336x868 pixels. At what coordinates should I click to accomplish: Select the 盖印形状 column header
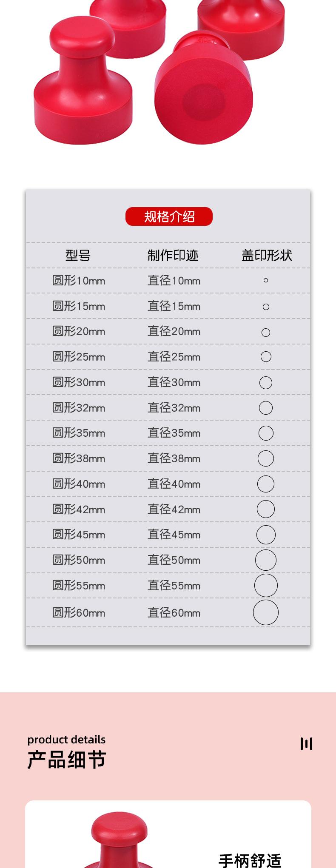[267, 255]
